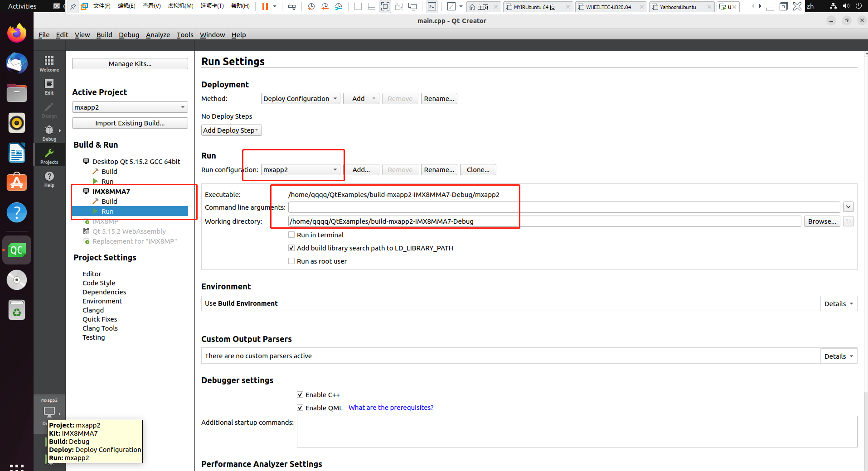Open the disc drive dock icon
This screenshot has width=868, height=471.
click(x=17, y=280)
